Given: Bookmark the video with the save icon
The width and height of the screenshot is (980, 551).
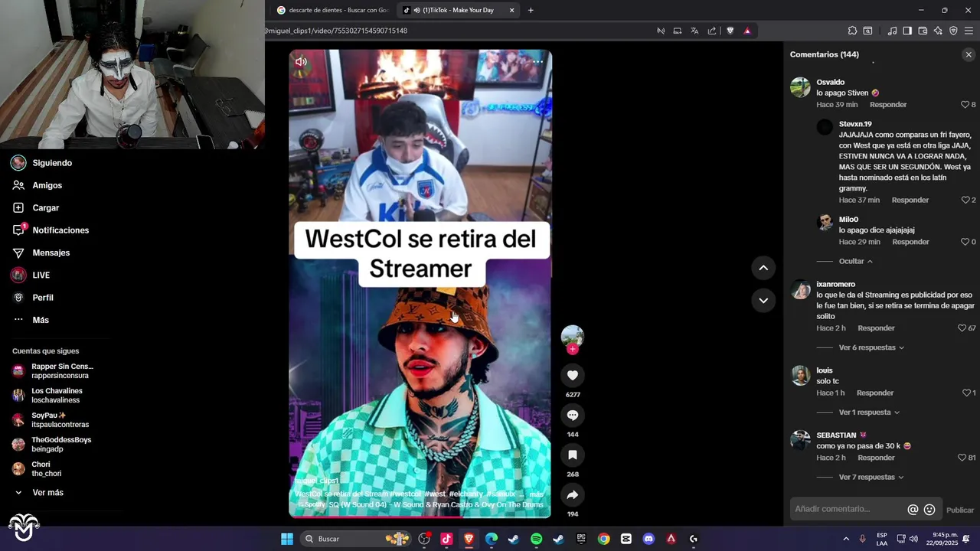Looking at the screenshot, I should [x=573, y=455].
